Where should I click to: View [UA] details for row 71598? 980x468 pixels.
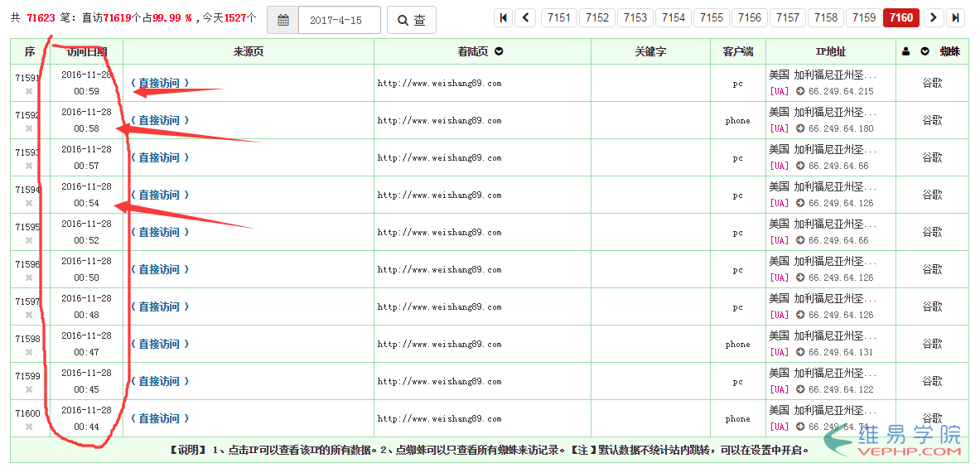point(780,352)
